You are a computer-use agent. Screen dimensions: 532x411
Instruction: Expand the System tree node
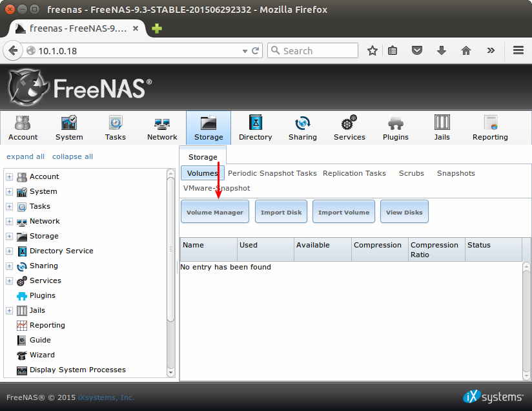pos(10,191)
